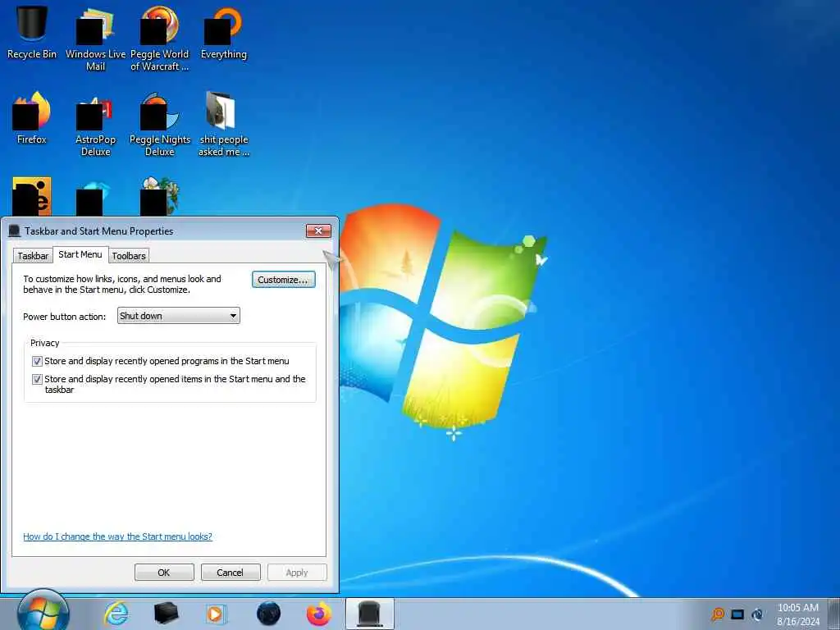Screen dimensions: 840x630
Task: Click OK in Taskbar and Start Menu Properties
Action: 164,572
